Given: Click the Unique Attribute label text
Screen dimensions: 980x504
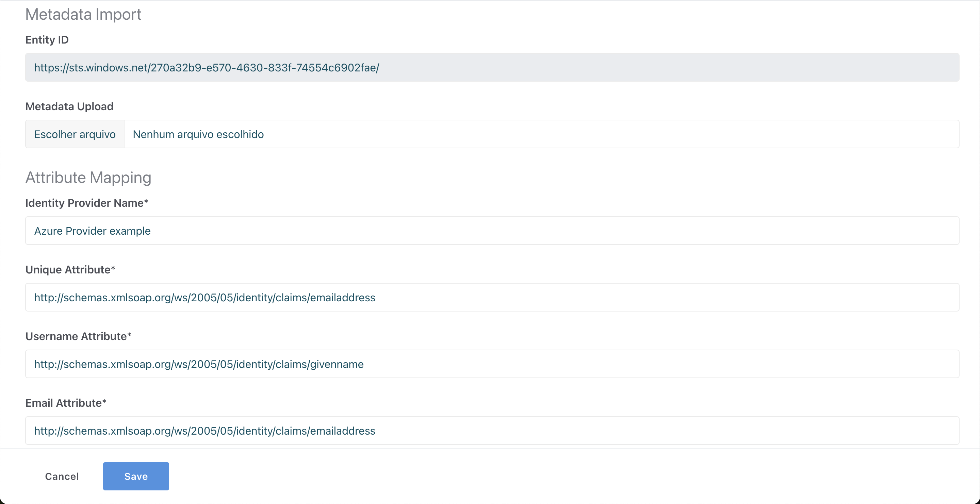Looking at the screenshot, I should 68,269.
